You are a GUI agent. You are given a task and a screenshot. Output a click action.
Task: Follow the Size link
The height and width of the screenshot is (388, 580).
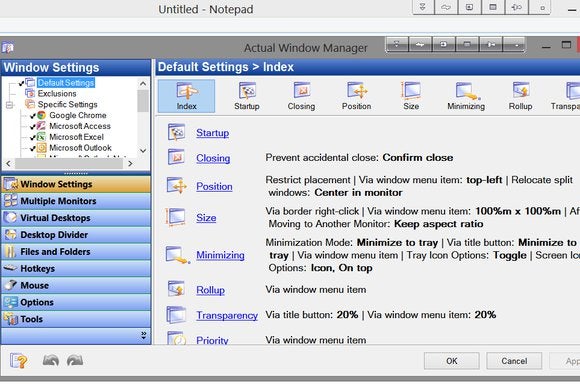click(206, 217)
